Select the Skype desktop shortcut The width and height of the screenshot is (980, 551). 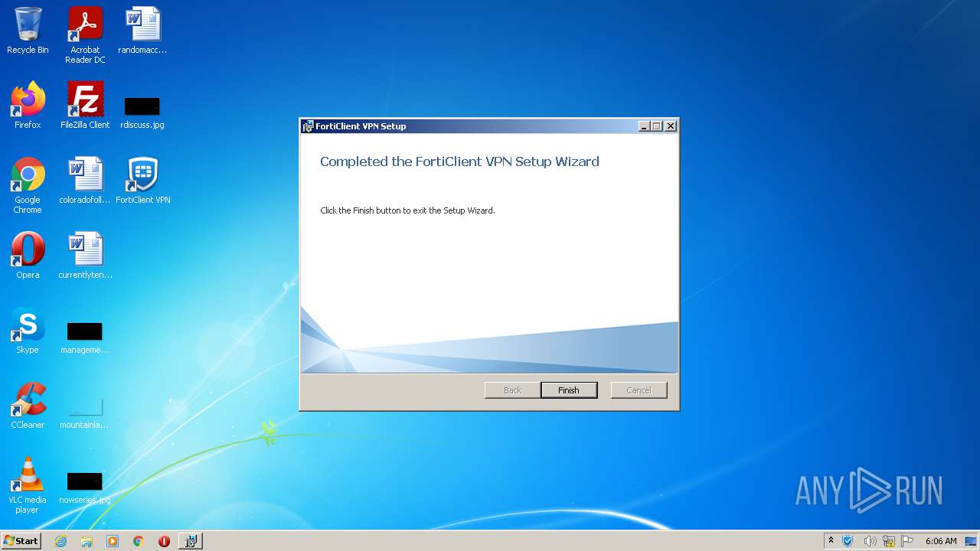[28, 331]
